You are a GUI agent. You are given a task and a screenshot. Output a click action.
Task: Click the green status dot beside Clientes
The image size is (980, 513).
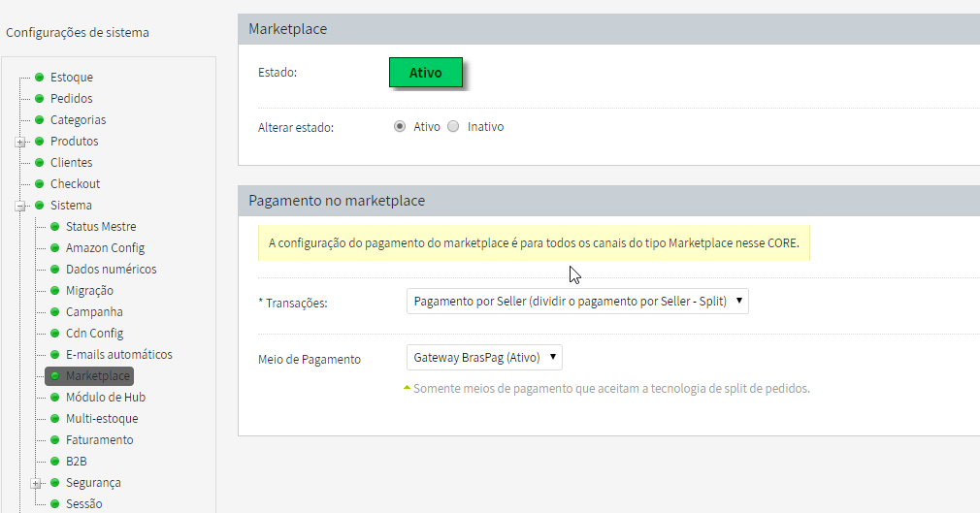coord(40,163)
